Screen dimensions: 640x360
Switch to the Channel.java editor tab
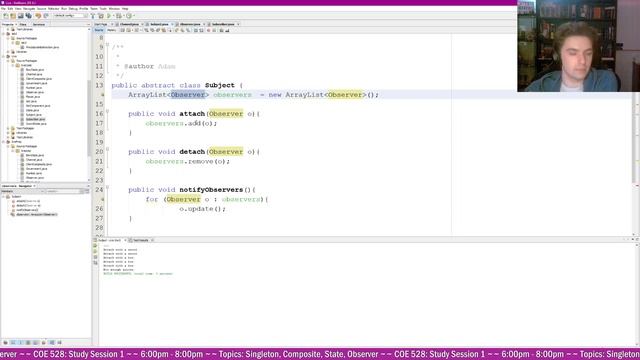130,24
